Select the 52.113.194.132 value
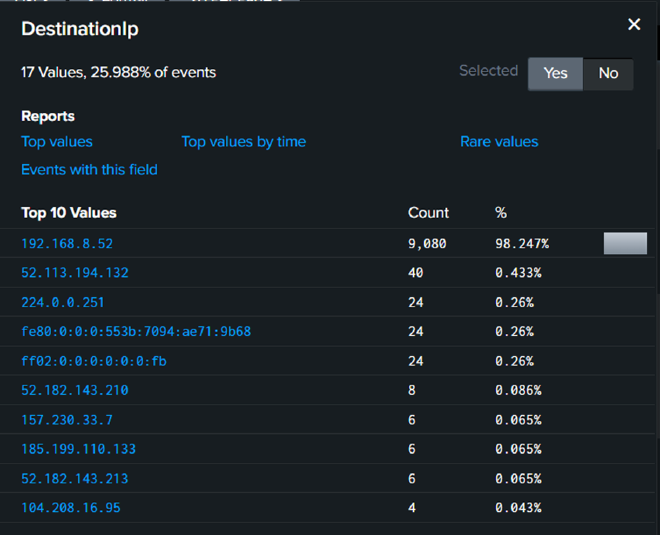Screen dimensions: 660x535 [75, 273]
